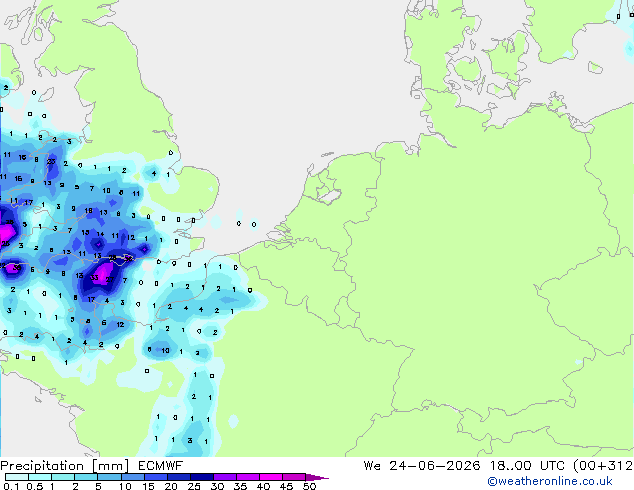Select the 35–40 mm violet legend swatch
Image resolution: width=634 pixels, height=490 pixels.
(x=248, y=477)
